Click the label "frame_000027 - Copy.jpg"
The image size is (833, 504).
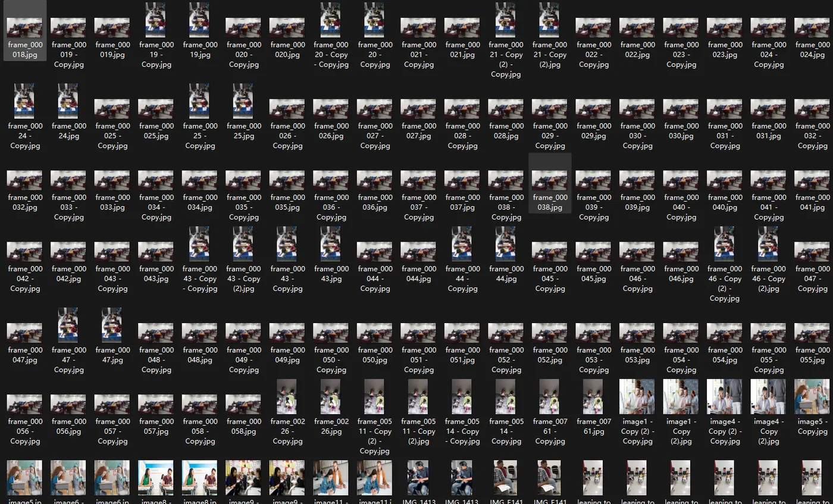click(x=374, y=136)
